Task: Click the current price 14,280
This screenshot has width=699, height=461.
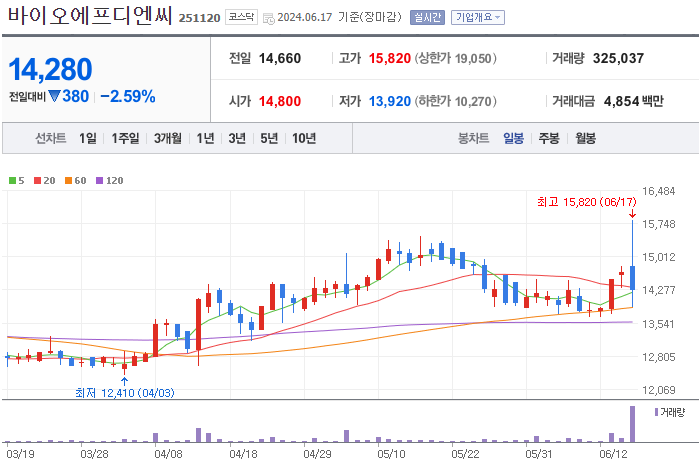Action: point(50,70)
